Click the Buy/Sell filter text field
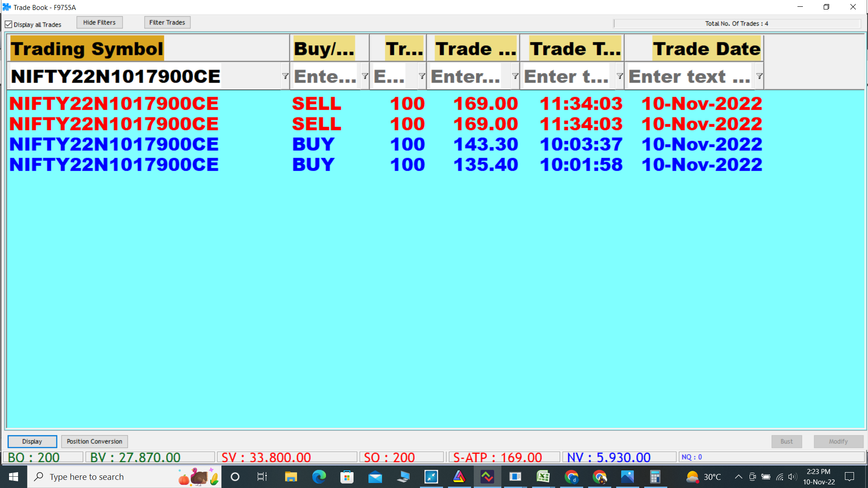The height and width of the screenshot is (488, 868). pyautogui.click(x=326, y=76)
